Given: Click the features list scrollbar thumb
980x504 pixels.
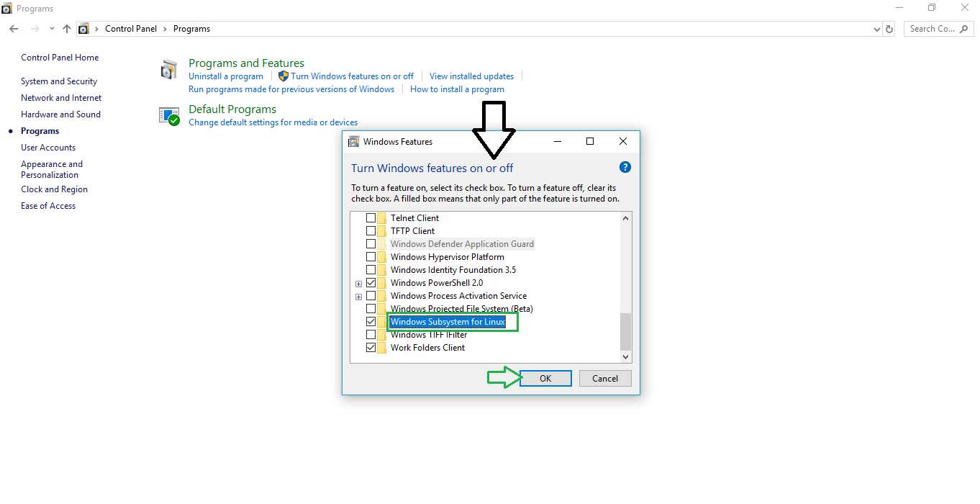Looking at the screenshot, I should (625, 331).
